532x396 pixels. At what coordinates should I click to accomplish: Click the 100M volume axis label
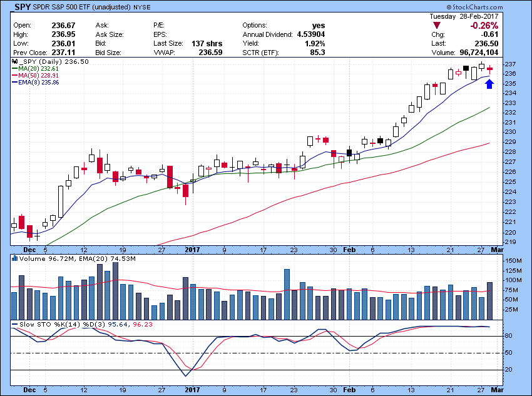point(513,280)
